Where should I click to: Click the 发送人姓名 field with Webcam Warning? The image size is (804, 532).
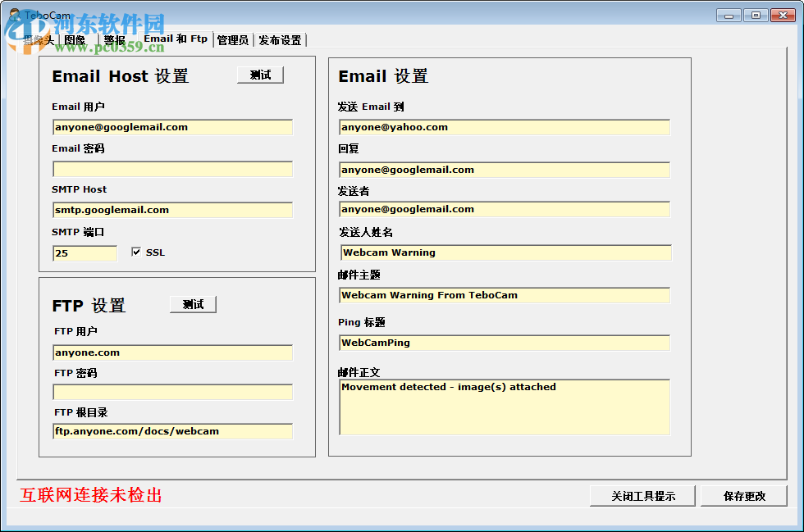506,252
